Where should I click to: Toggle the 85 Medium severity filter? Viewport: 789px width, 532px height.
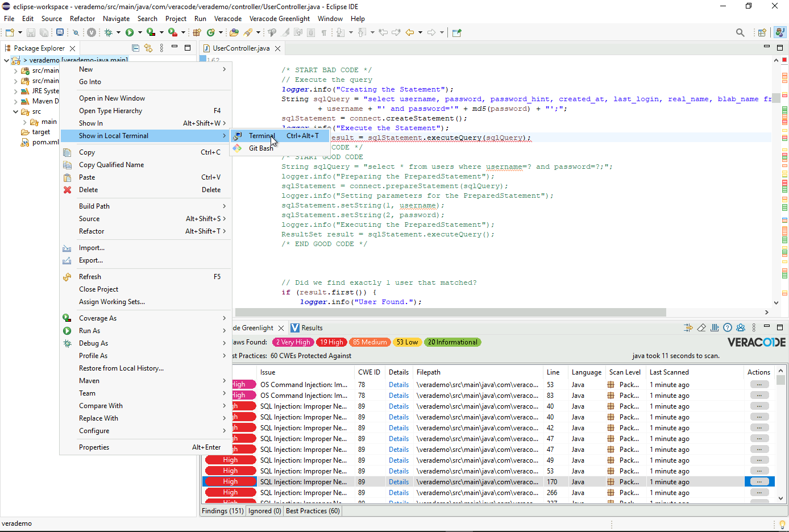pyautogui.click(x=369, y=342)
